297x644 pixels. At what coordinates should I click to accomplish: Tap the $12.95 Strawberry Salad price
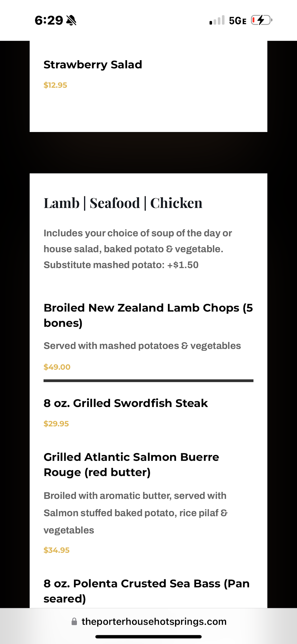(55, 85)
